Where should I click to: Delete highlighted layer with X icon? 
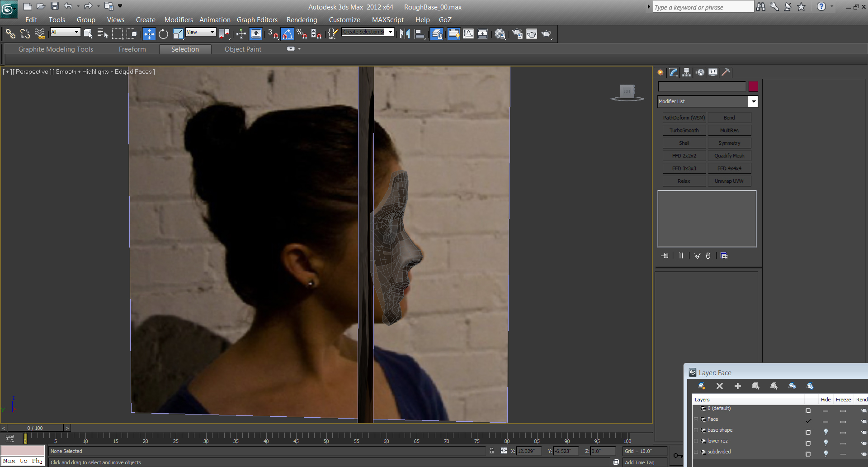tap(720, 386)
